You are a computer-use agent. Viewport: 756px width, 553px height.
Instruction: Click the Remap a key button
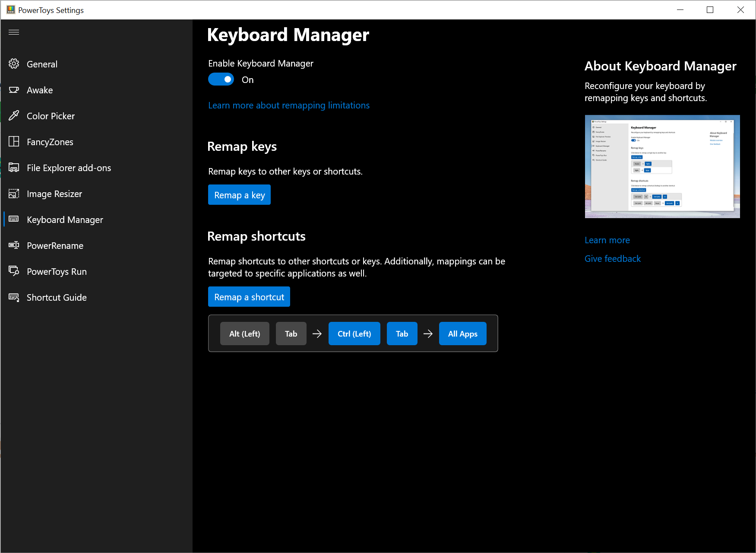(239, 194)
